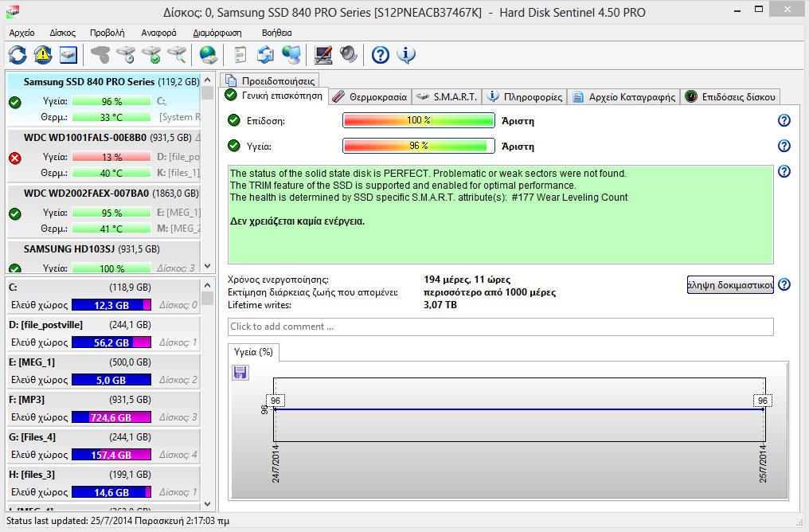The height and width of the screenshot is (532, 809).
Task: Switch to the Επιδόσεις δίσκου tab
Action: [731, 97]
